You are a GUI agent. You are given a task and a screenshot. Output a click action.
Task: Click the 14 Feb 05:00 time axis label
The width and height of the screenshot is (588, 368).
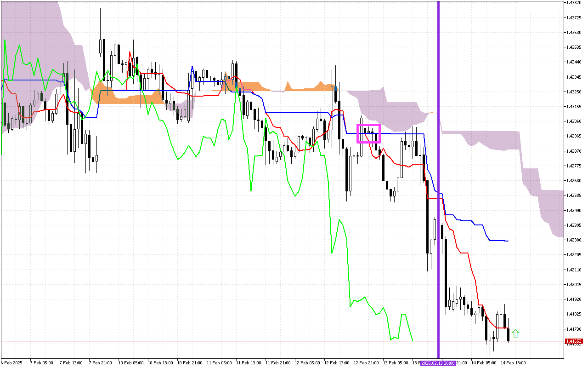pyautogui.click(x=483, y=362)
